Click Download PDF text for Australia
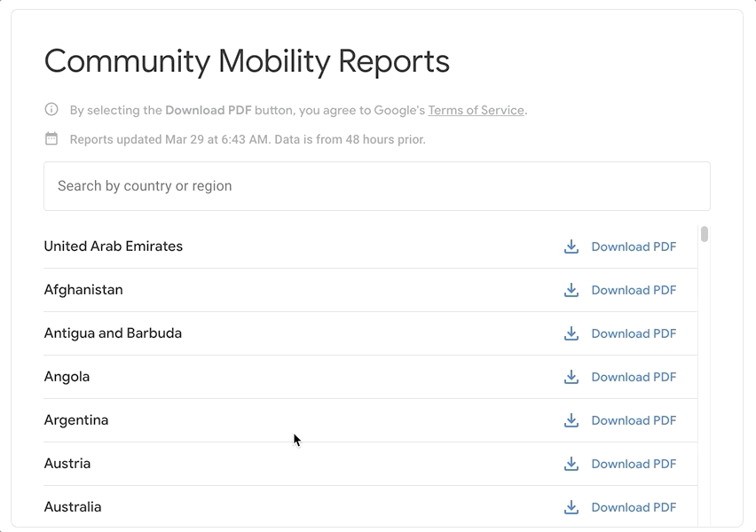Screen dimensions: 756x532 (x=634, y=507)
